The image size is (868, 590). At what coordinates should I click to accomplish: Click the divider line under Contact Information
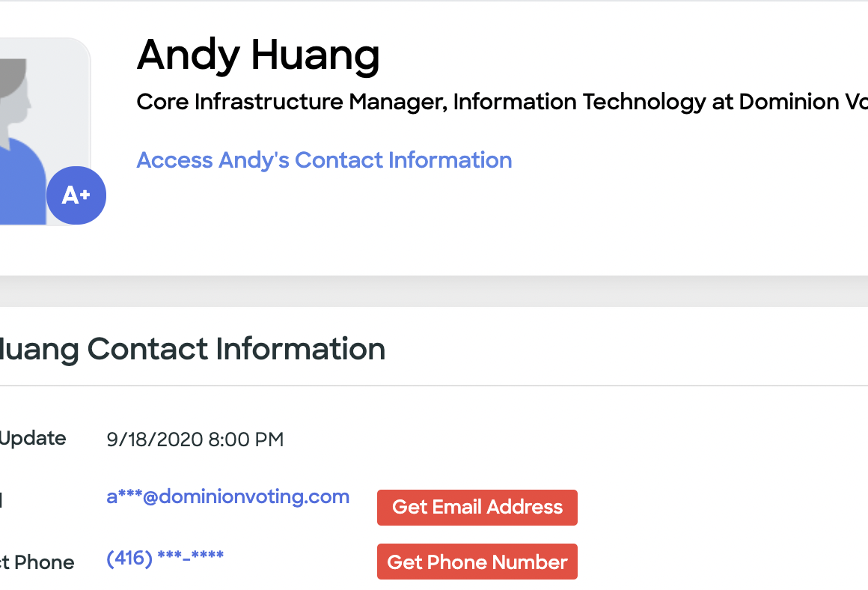(434, 386)
